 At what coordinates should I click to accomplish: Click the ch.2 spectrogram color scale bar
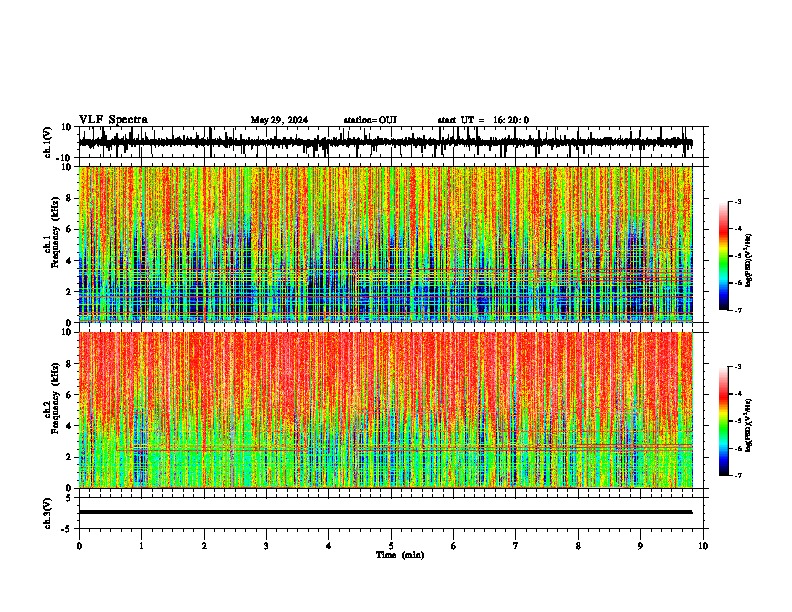[724, 421]
